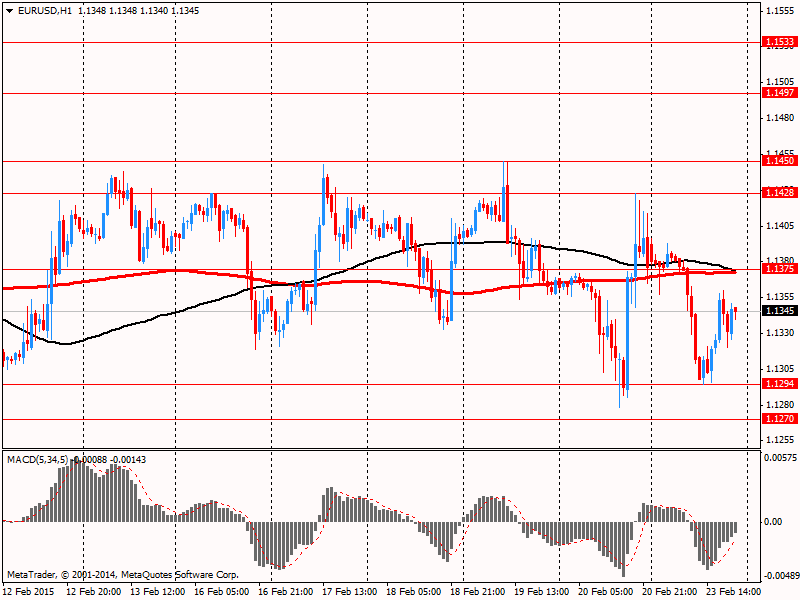Click the 12 Feb 2015 time axis label
The image size is (800, 600).
pyautogui.click(x=29, y=591)
